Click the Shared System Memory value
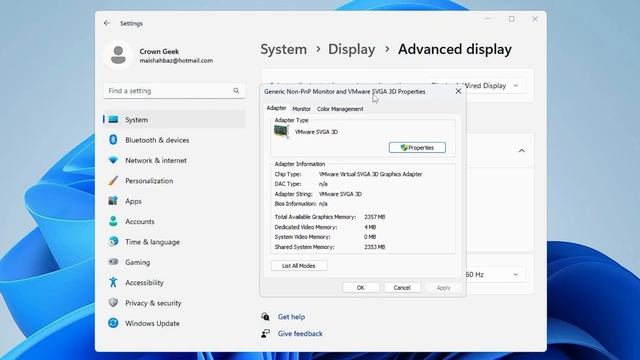This screenshot has height=360, width=640. pyautogui.click(x=374, y=247)
